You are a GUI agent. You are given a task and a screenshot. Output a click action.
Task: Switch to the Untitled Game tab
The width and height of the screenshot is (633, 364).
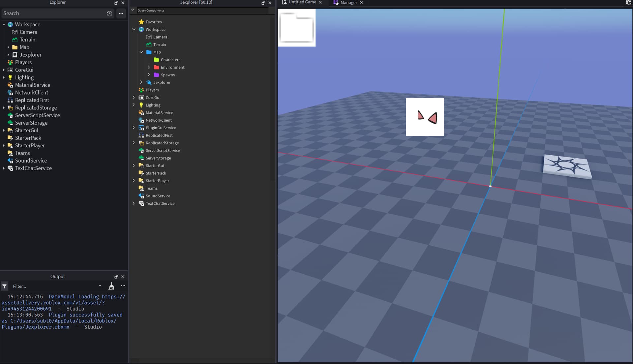pyautogui.click(x=302, y=2)
